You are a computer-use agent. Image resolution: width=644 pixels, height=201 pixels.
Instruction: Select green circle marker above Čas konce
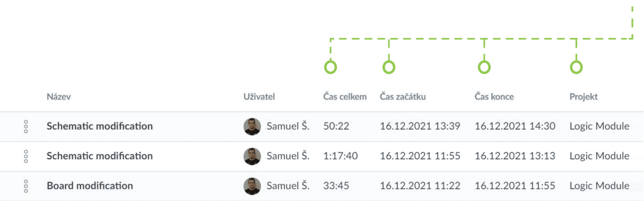484,67
